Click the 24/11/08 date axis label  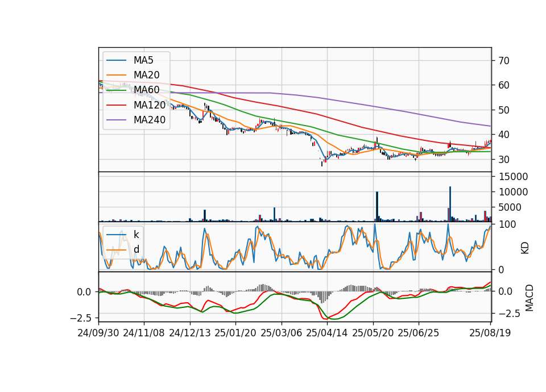pos(144,333)
